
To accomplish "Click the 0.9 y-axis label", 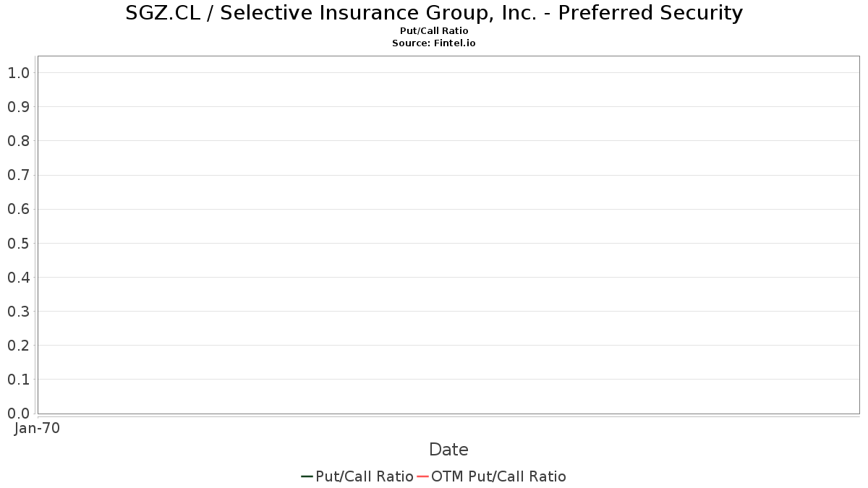I will [x=19, y=106].
